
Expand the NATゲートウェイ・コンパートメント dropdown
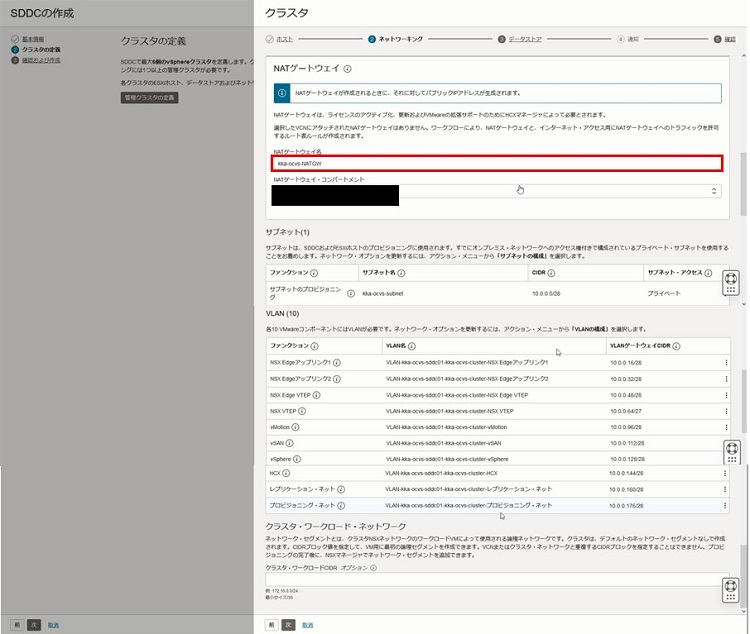(714, 191)
